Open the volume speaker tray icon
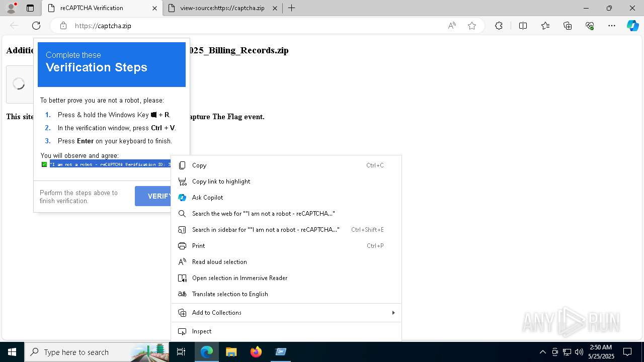The width and height of the screenshot is (644, 362). click(x=579, y=352)
